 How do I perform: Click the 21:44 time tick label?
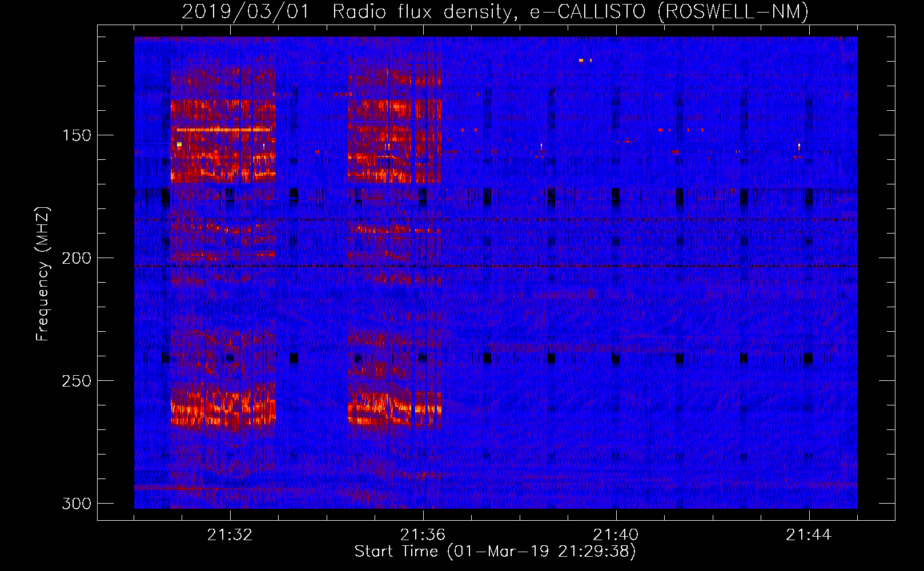click(809, 535)
